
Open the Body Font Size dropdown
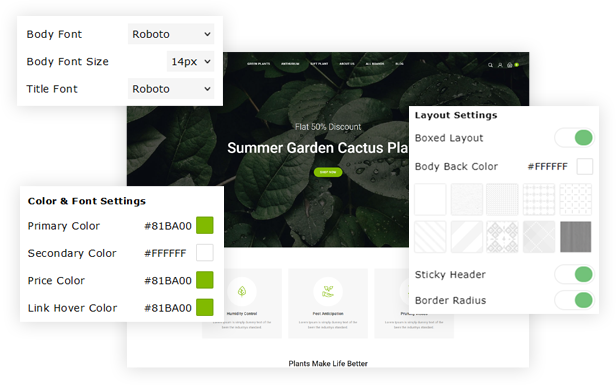(191, 61)
